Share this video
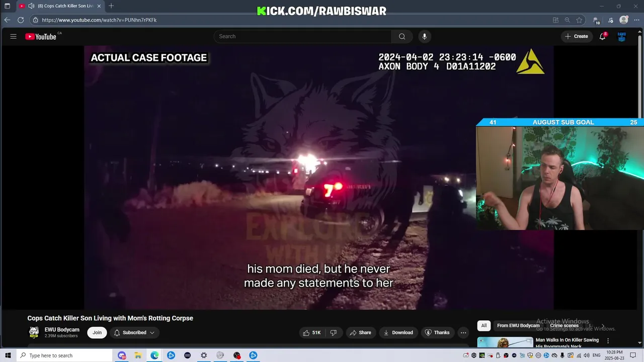644x362 pixels. click(360, 332)
